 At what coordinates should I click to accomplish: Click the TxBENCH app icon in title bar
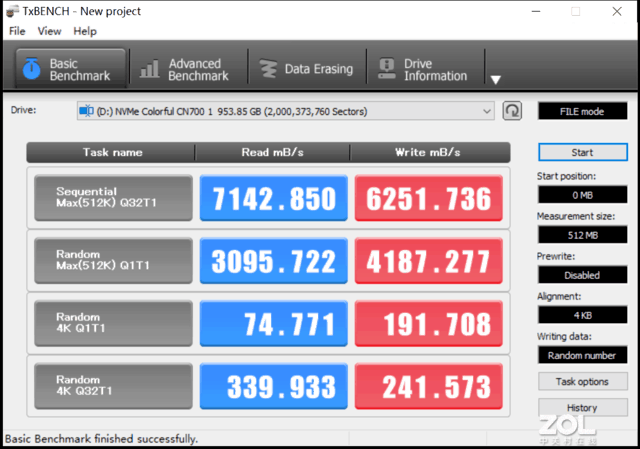click(15, 11)
